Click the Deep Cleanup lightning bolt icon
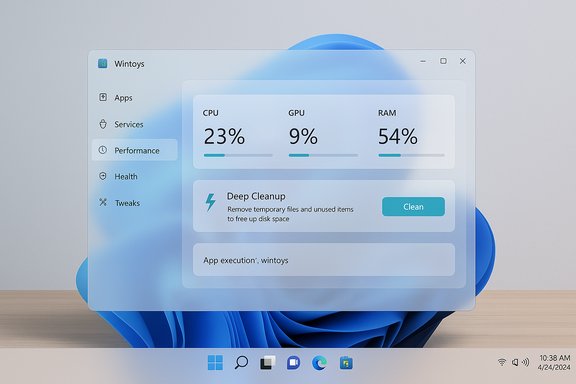Image resolution: width=576 pixels, height=384 pixels. pos(210,202)
